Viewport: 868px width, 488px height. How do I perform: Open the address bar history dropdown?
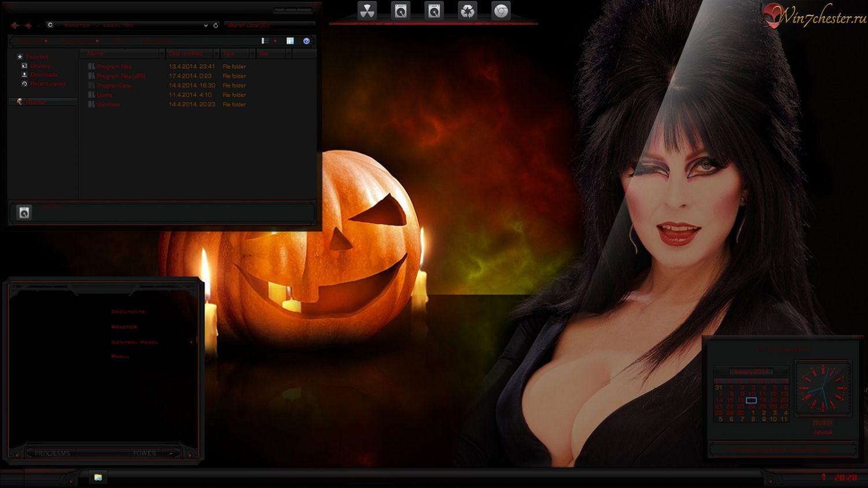[205, 25]
